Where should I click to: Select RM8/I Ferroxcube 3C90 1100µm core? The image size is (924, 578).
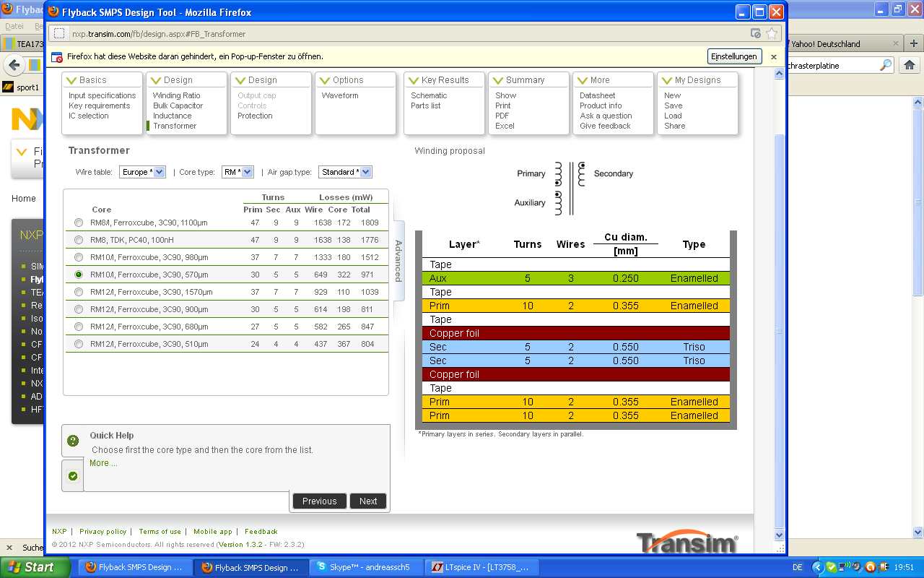point(79,223)
